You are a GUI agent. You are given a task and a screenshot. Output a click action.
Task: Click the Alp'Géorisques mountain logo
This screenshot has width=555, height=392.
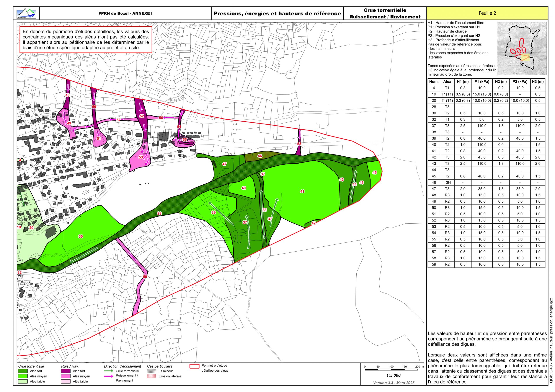point(26,13)
